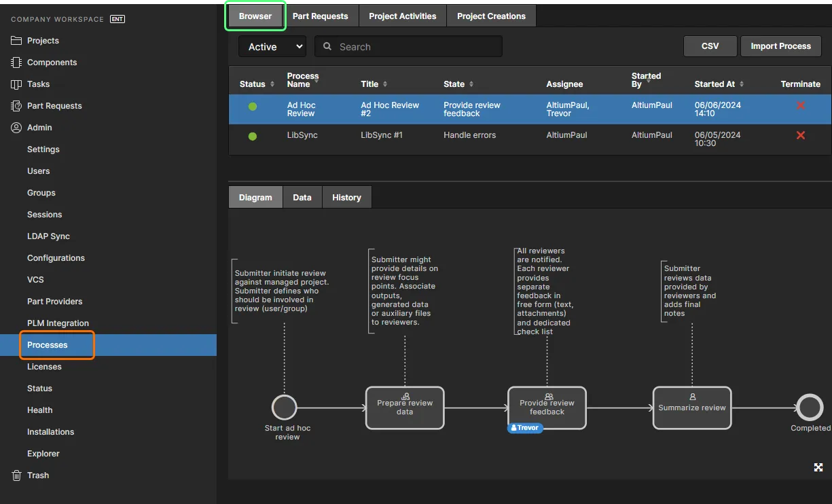Open Users under Admin
832x504 pixels.
point(39,171)
